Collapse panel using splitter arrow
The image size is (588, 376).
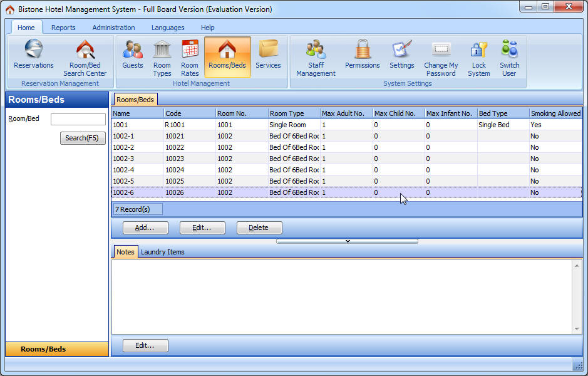point(347,241)
